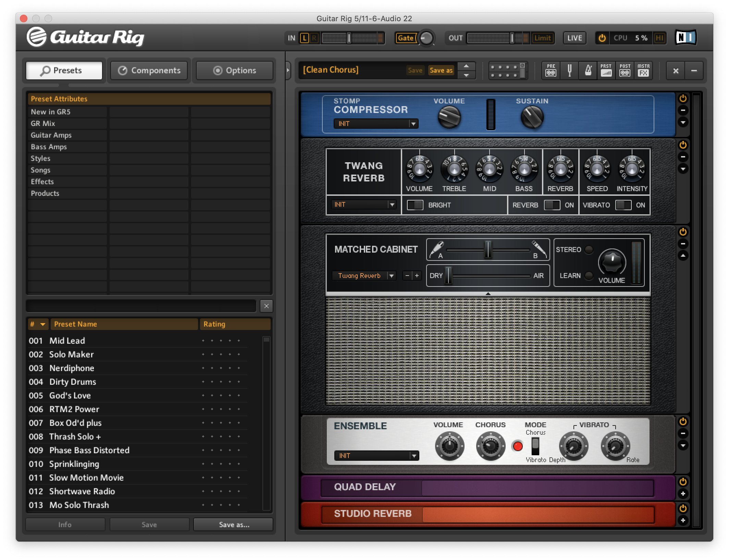Open the Metronome module icon
729x560 pixels.
pyautogui.click(x=588, y=71)
